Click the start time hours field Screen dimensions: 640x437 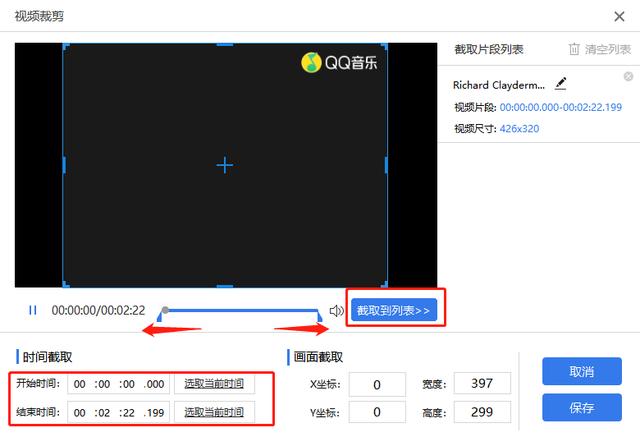tap(80, 384)
